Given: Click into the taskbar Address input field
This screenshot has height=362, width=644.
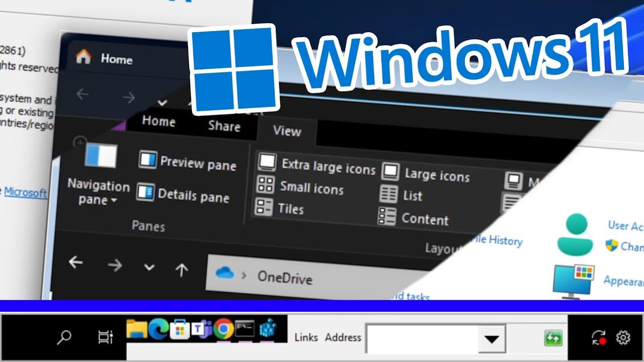Looking at the screenshot, I should click(x=422, y=338).
